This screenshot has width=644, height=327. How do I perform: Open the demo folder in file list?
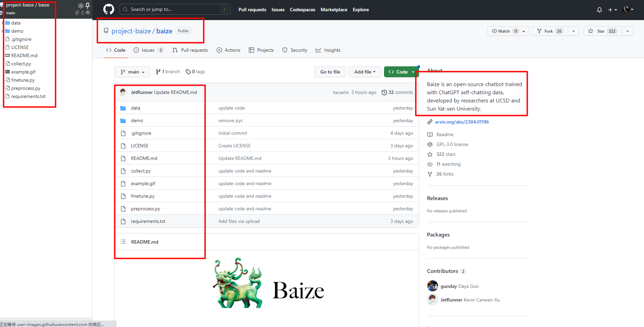pos(137,120)
